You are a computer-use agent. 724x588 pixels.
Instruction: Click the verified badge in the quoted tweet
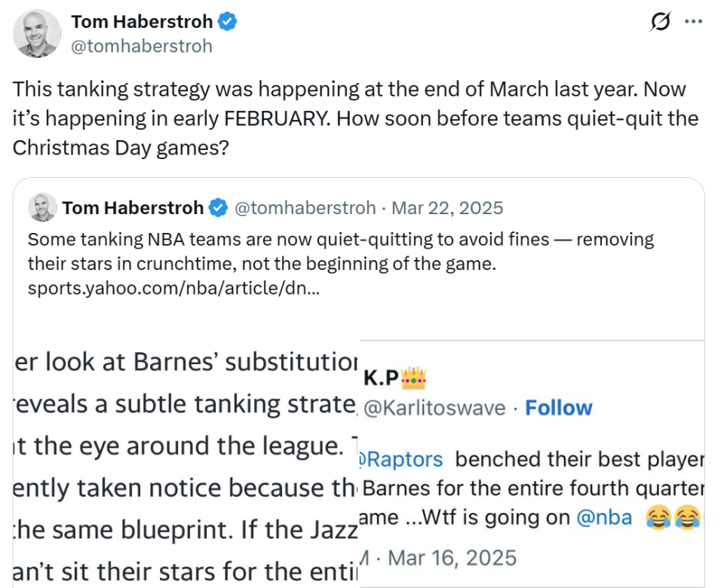219,207
